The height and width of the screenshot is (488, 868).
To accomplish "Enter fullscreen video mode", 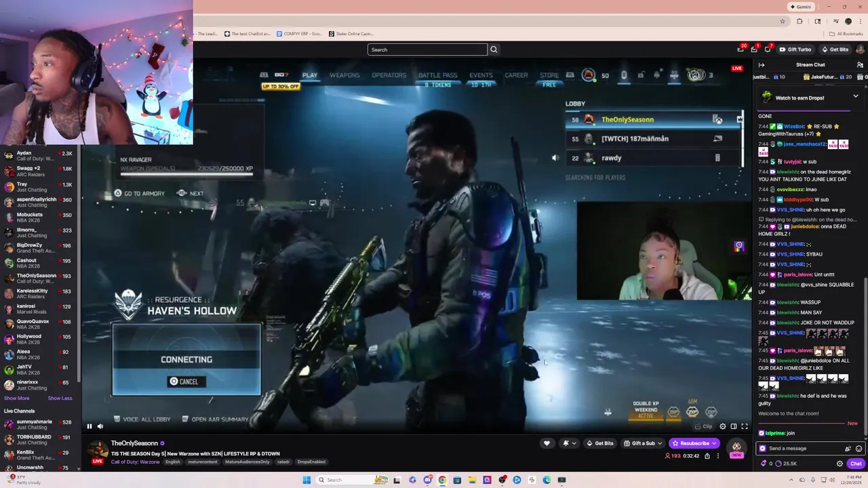I will point(745,426).
